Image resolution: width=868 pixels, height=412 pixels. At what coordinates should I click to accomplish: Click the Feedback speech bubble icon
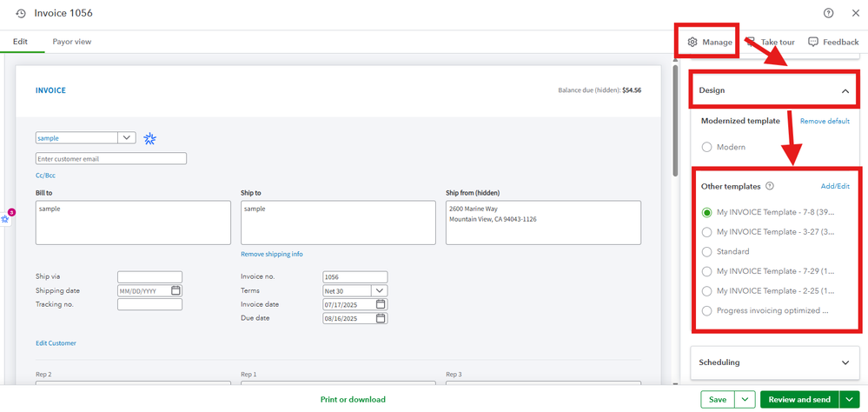click(813, 42)
